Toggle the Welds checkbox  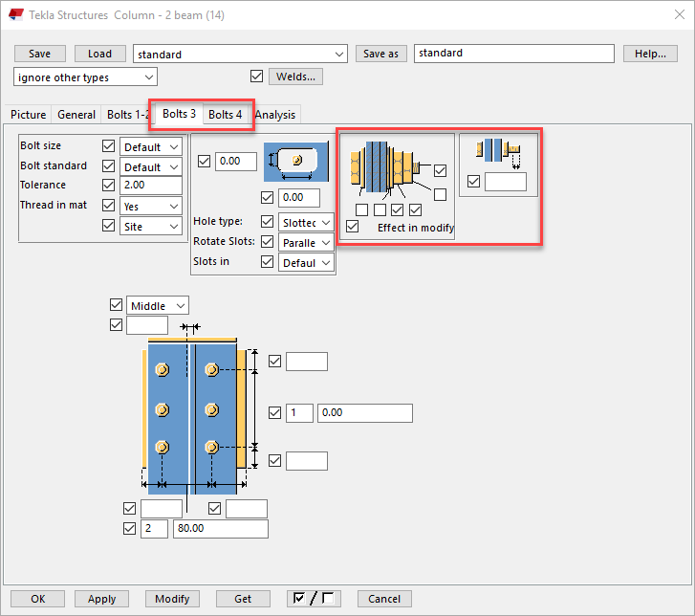coord(256,77)
